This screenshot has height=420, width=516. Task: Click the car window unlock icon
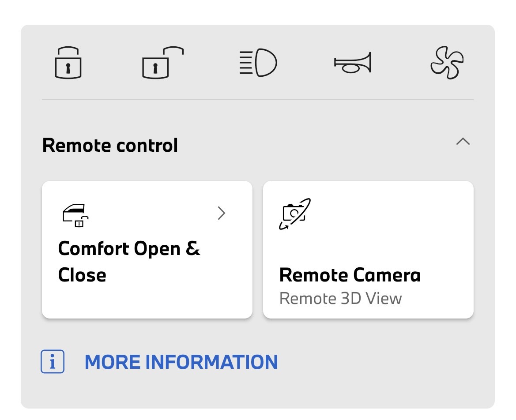75,215
